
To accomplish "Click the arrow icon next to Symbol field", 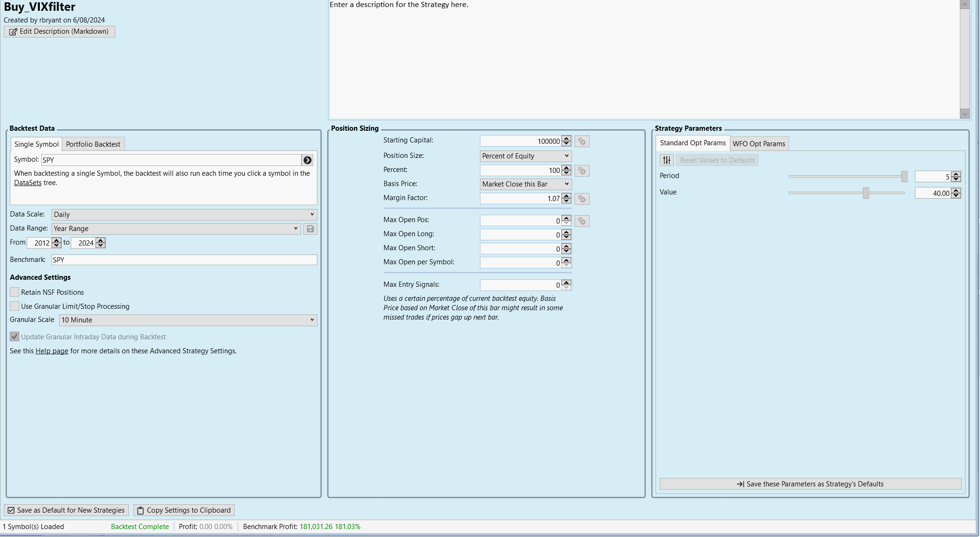I will (x=307, y=160).
